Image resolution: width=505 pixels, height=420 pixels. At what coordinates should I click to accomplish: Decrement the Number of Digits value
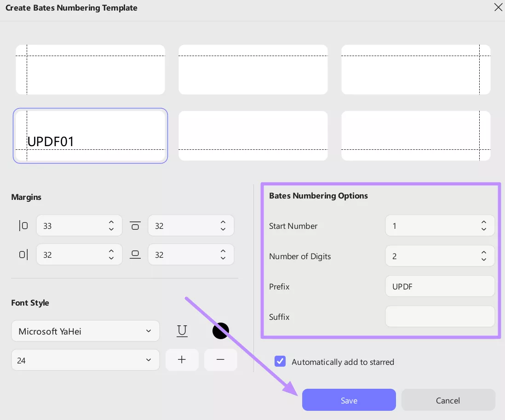484,259
